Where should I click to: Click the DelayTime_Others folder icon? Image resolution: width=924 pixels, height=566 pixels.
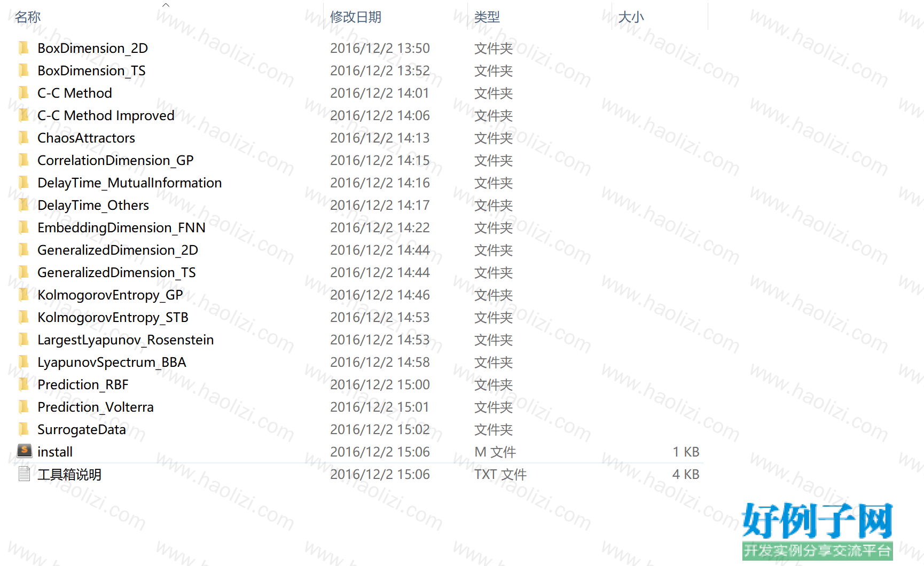point(24,205)
